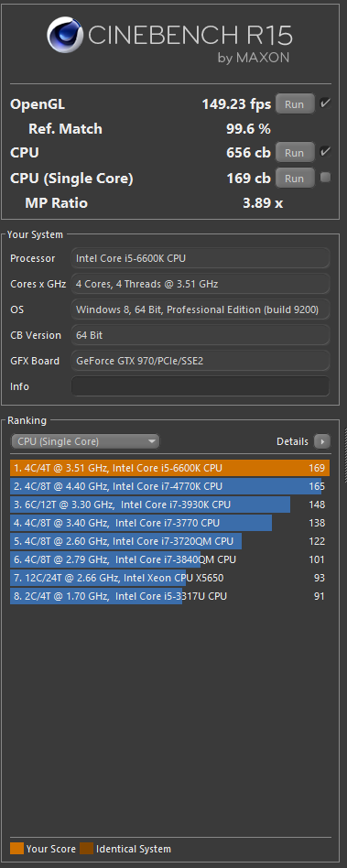
Task: Click the GFX Board field GeForce GTX 970
Action: click(201, 361)
